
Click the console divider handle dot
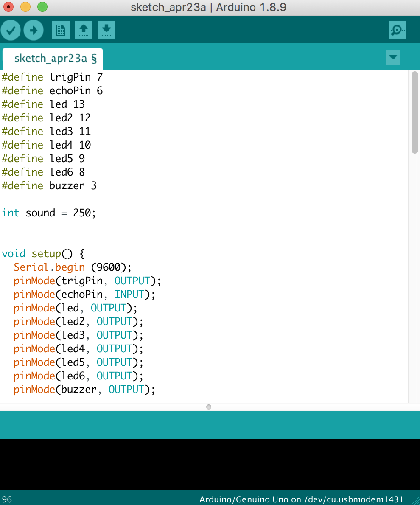click(209, 407)
